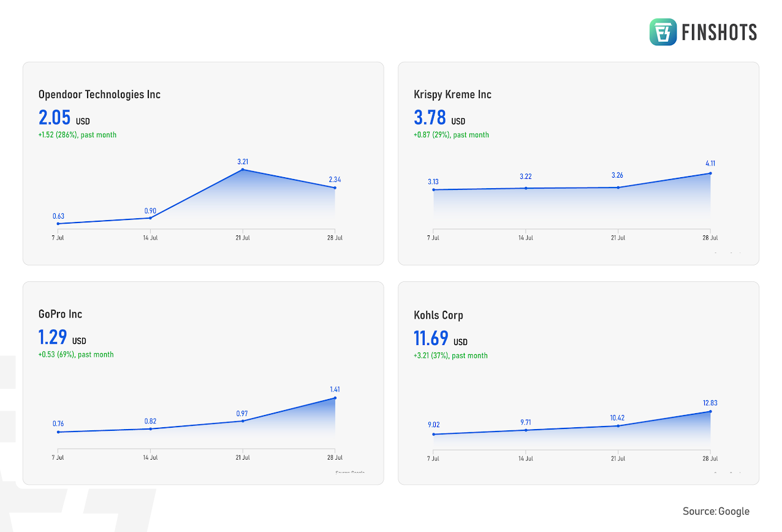Viewport: 782px width, 532px height.
Task: Click the FINSHOTS brand wordmark
Action: pos(719,32)
